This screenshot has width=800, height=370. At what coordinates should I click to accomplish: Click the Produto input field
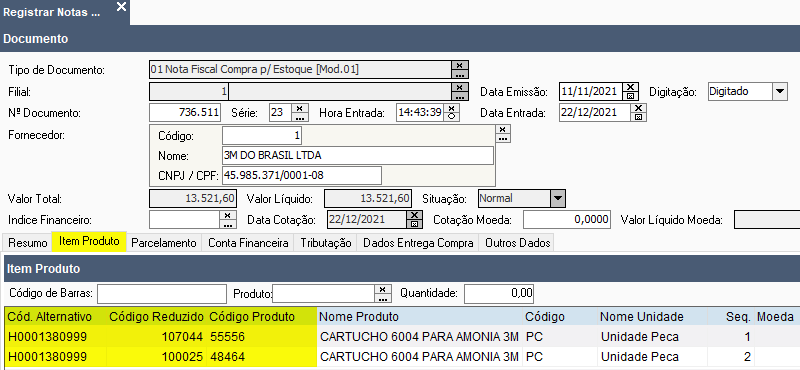[x=323, y=294]
